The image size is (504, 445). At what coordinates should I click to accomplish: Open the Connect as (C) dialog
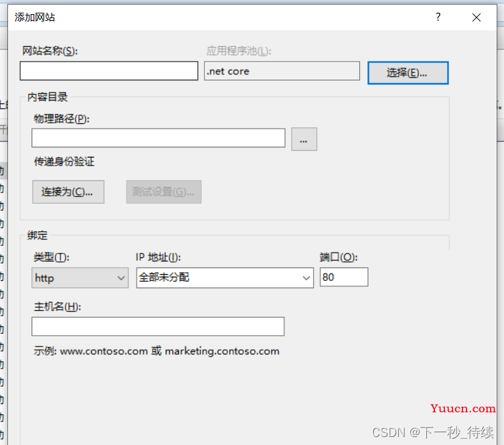pyautogui.click(x=68, y=192)
